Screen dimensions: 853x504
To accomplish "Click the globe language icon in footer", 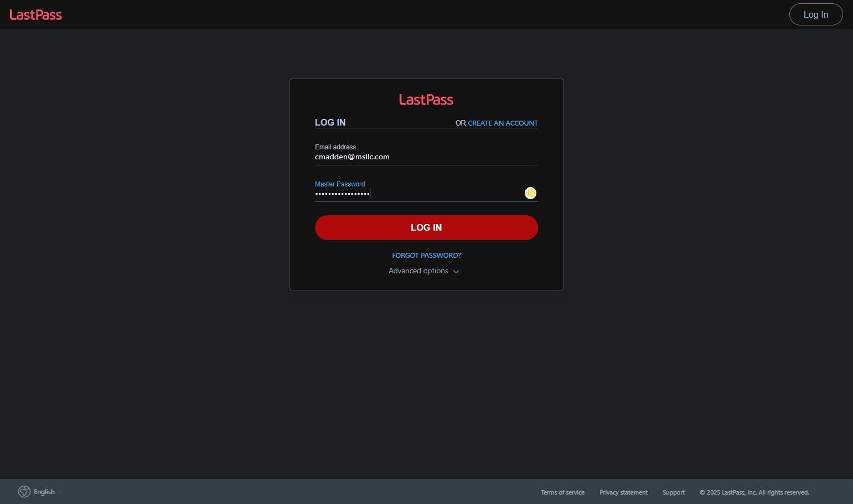I will click(x=24, y=492).
